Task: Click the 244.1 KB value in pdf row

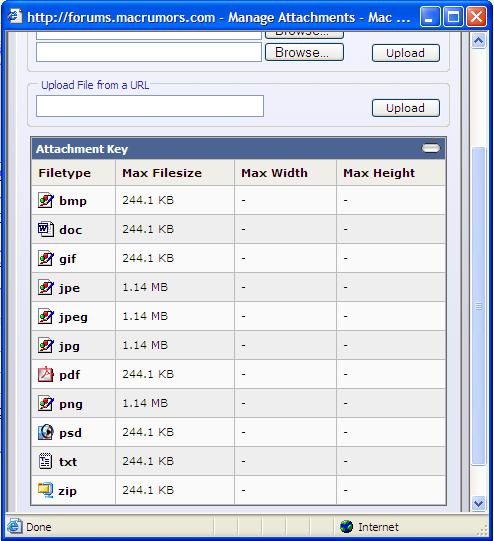Action: (148, 374)
